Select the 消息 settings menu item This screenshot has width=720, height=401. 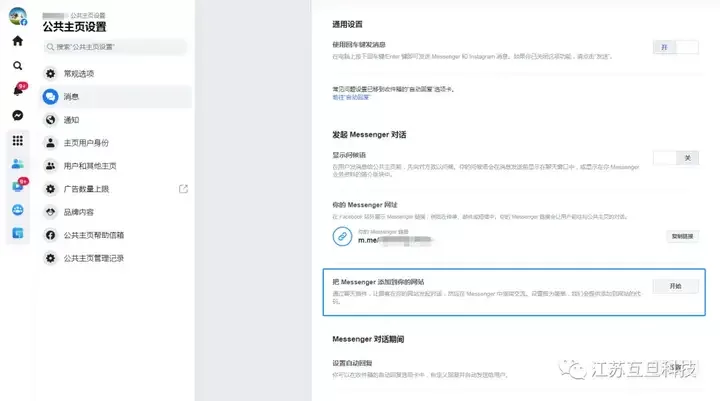coord(116,96)
